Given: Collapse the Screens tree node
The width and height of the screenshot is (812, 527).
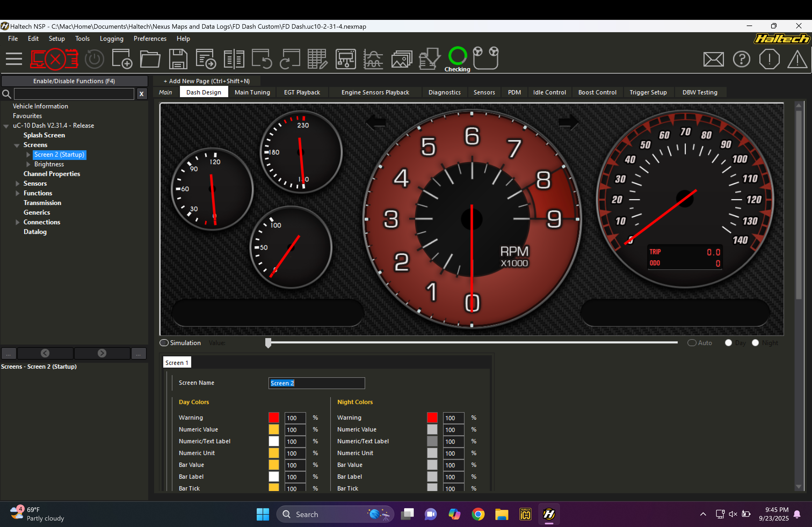Looking at the screenshot, I should (x=17, y=145).
